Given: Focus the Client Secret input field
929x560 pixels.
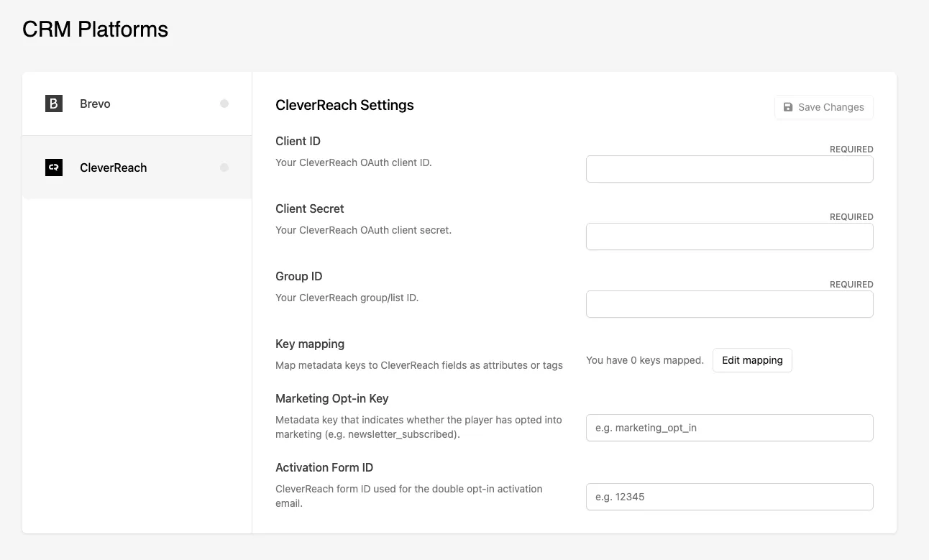Looking at the screenshot, I should pyautogui.click(x=729, y=237).
